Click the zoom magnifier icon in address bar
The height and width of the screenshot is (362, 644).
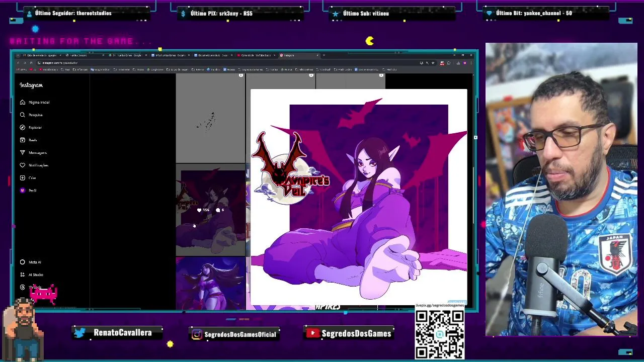tap(427, 63)
